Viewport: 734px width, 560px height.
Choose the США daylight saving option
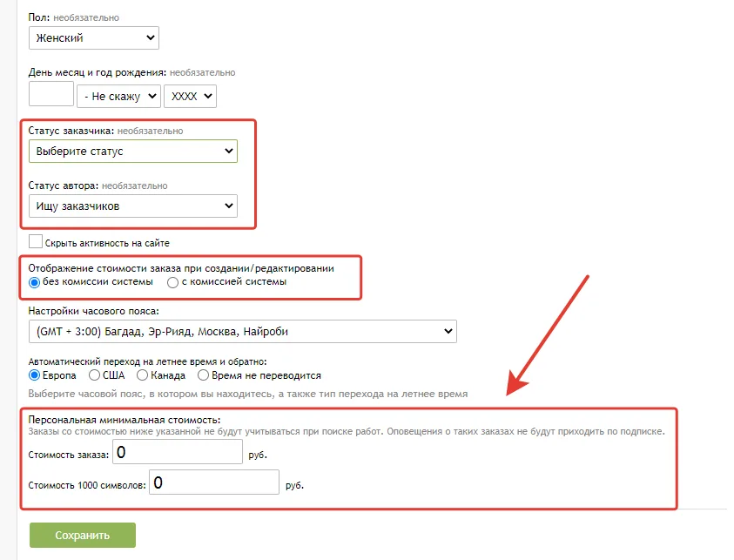pyautogui.click(x=94, y=375)
